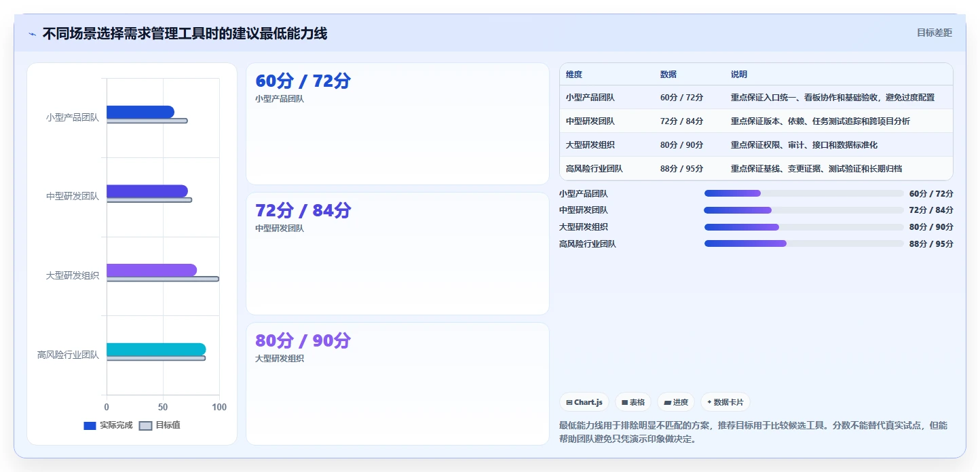The image size is (980, 472).
Task: Select the 中型研发团队 row name in the table
Action: [590, 121]
